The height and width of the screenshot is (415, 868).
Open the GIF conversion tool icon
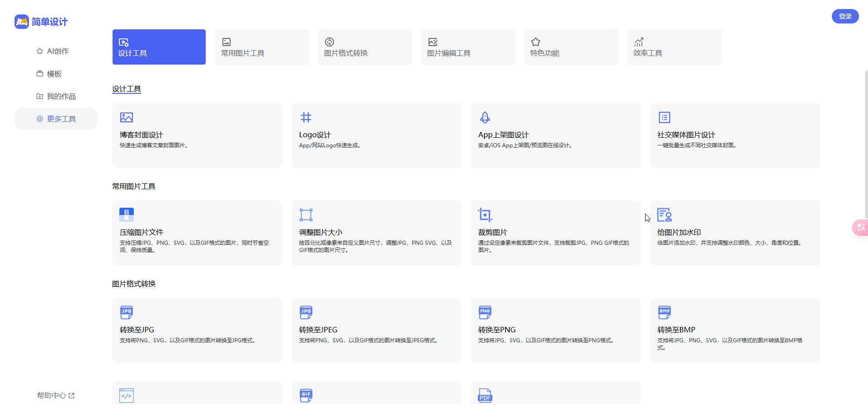click(x=306, y=396)
